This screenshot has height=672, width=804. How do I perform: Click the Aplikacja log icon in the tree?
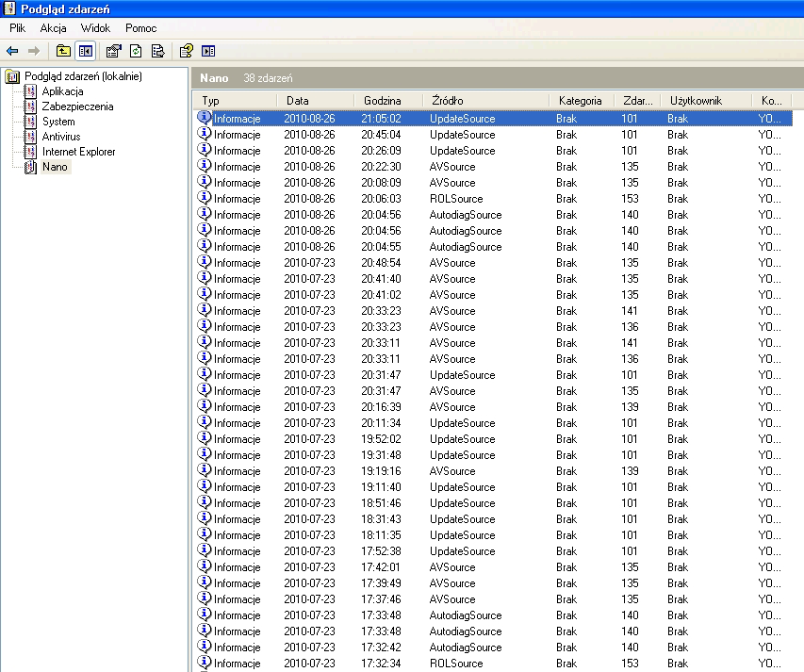(31, 91)
